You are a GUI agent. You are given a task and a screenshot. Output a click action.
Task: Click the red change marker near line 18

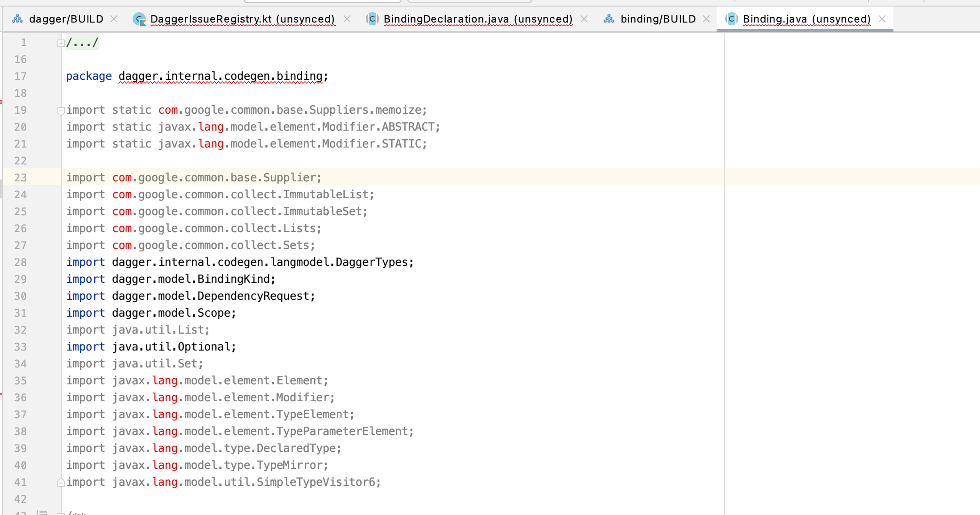tap(2, 101)
